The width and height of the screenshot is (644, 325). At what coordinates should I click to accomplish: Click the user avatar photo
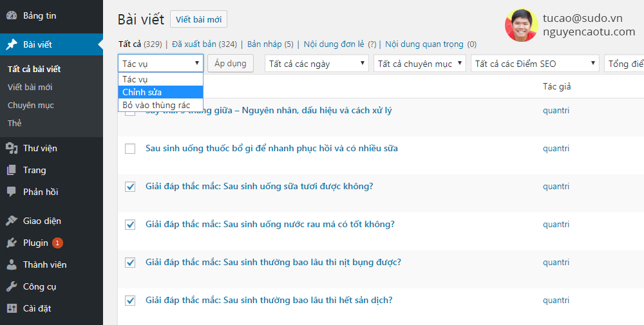(x=521, y=26)
